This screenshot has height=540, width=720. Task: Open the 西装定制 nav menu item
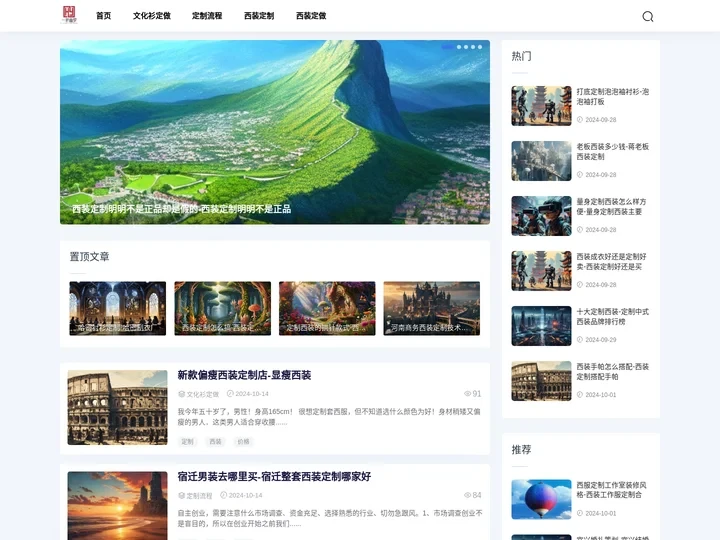[259, 16]
